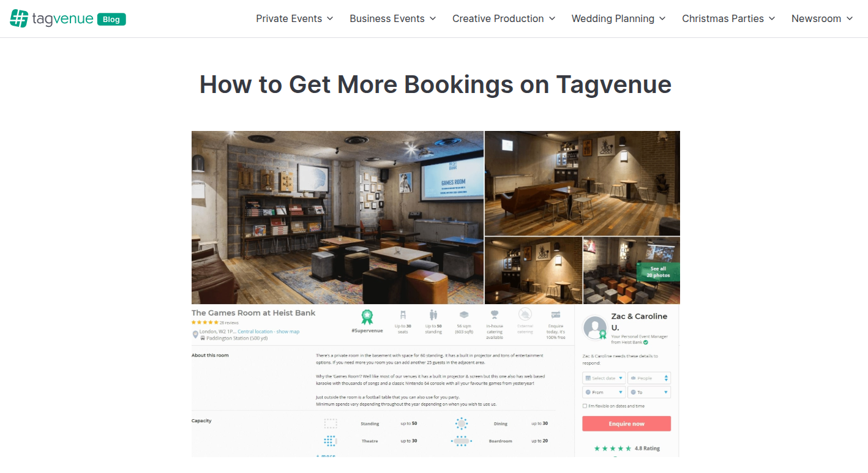
Task: Click the standing people capacity icon
Action: pyautogui.click(x=433, y=315)
